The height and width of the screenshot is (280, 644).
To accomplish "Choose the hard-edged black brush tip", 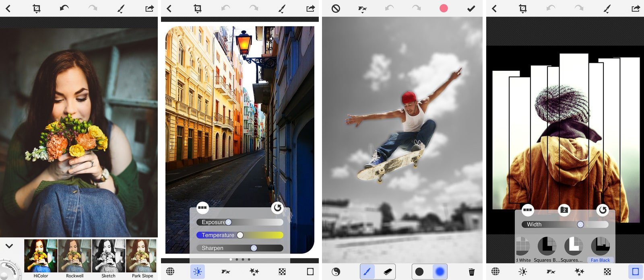I will pos(419,272).
